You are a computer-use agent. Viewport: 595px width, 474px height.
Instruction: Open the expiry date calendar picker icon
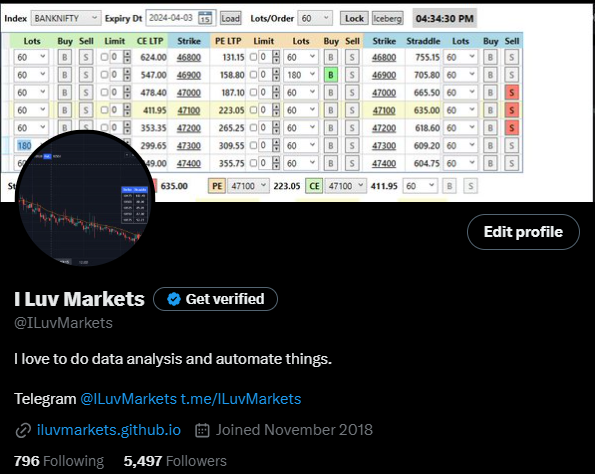point(205,18)
